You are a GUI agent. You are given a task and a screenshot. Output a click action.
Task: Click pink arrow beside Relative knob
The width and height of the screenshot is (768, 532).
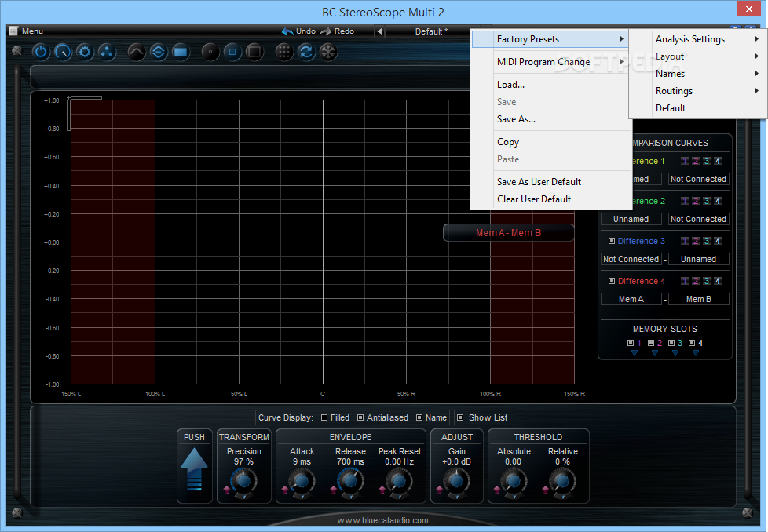(545, 489)
